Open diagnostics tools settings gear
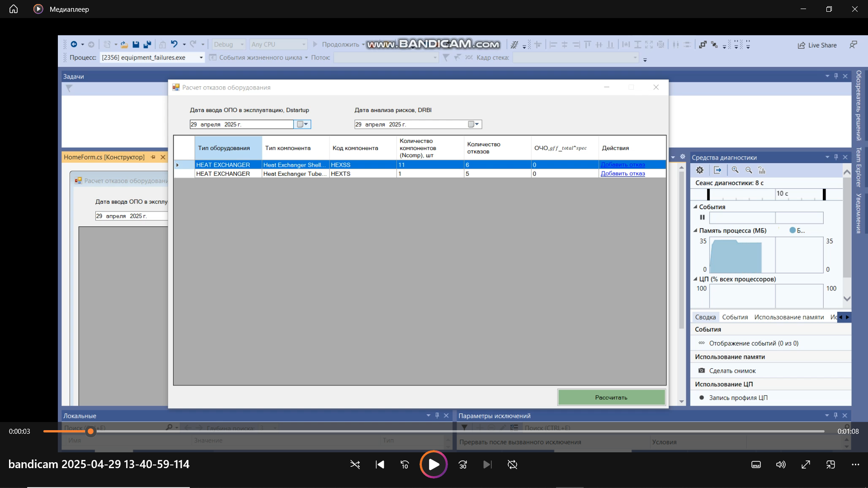 click(x=700, y=170)
